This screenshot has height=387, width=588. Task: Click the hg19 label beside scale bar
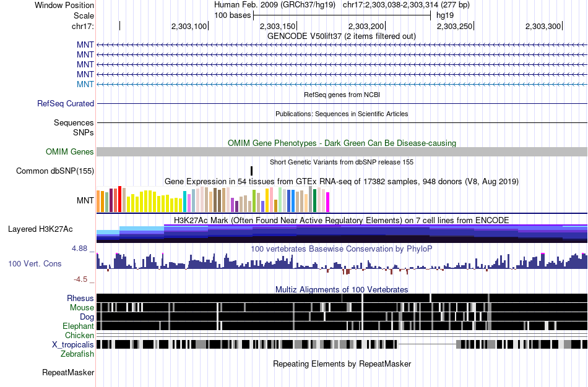(x=445, y=15)
